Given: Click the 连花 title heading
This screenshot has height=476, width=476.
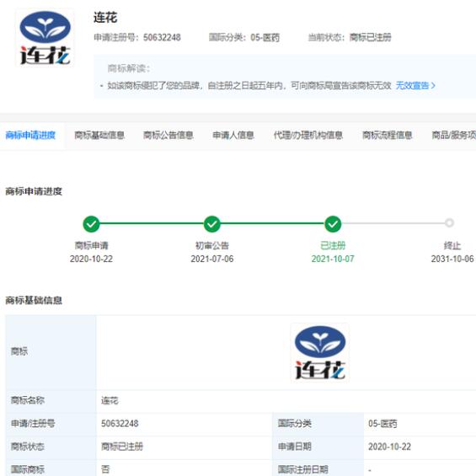Looking at the screenshot, I should tap(105, 18).
